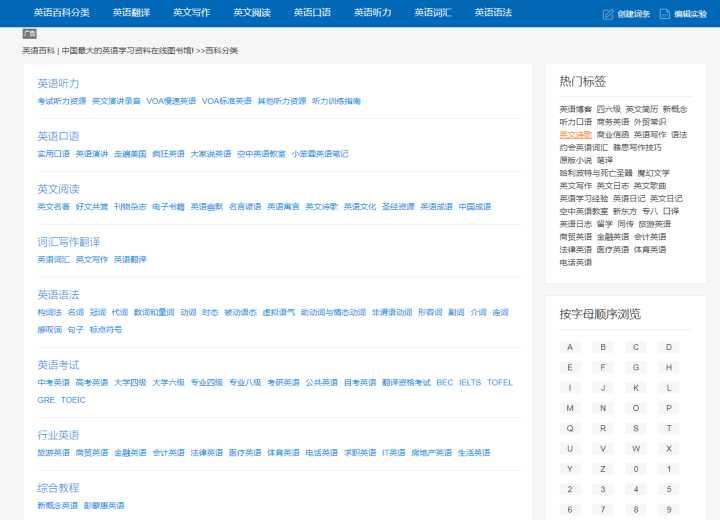Click the 编辑实验 link text

pos(691,14)
